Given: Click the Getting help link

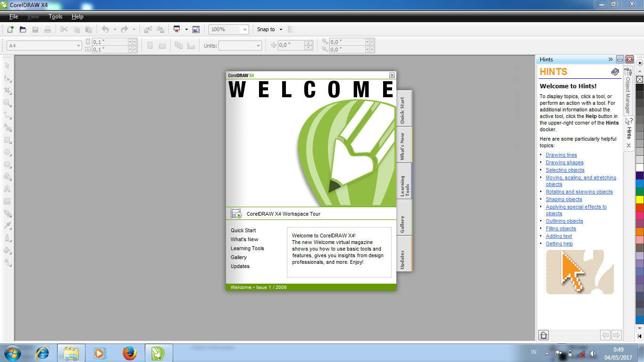Looking at the screenshot, I should [560, 244].
